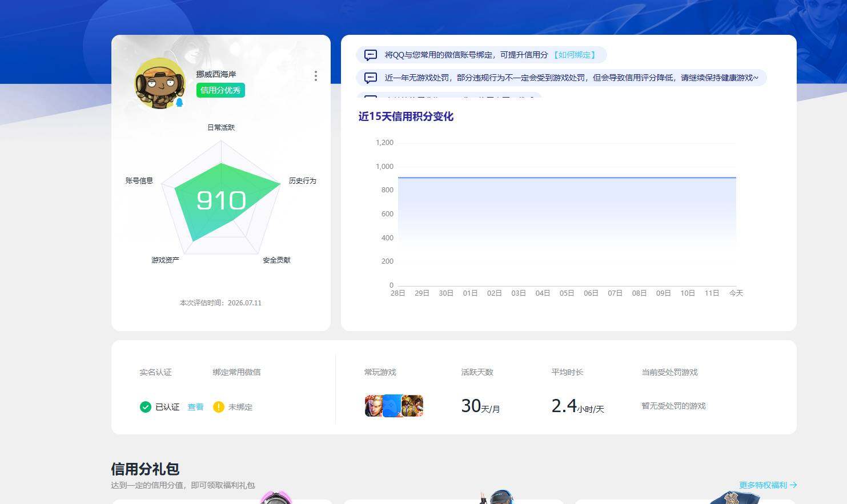Viewport: 847px width, 504px height.
Task: Click 暂无受处罚的游戏 text
Action: 673,406
